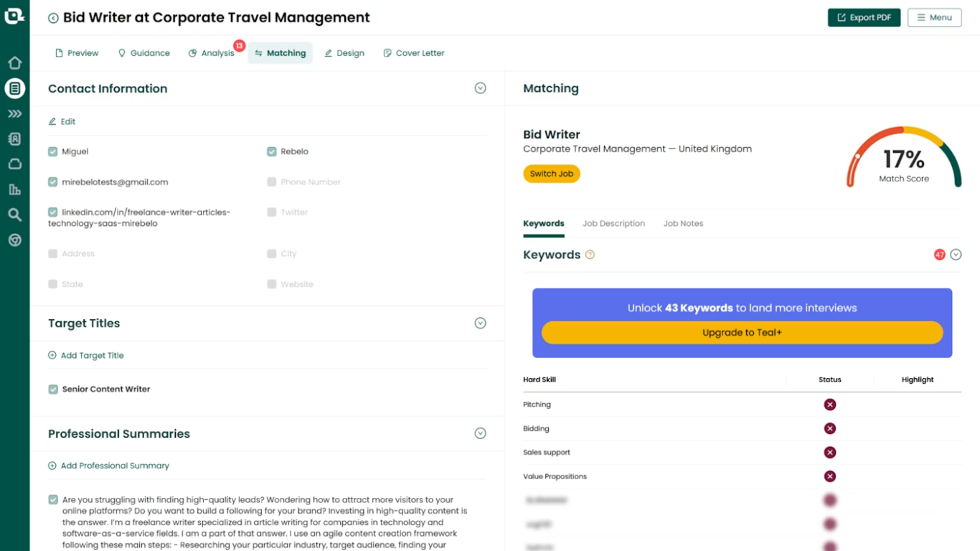Collapse the Keywords section chevron
Image resolution: width=980 pixels, height=551 pixels.
point(956,255)
